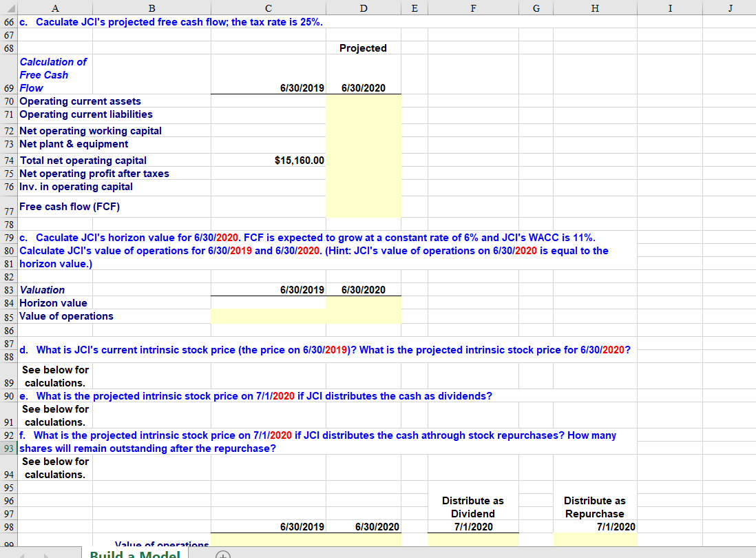The height and width of the screenshot is (558, 756).
Task: Add a new sheet with plus icon
Action: 223,555
